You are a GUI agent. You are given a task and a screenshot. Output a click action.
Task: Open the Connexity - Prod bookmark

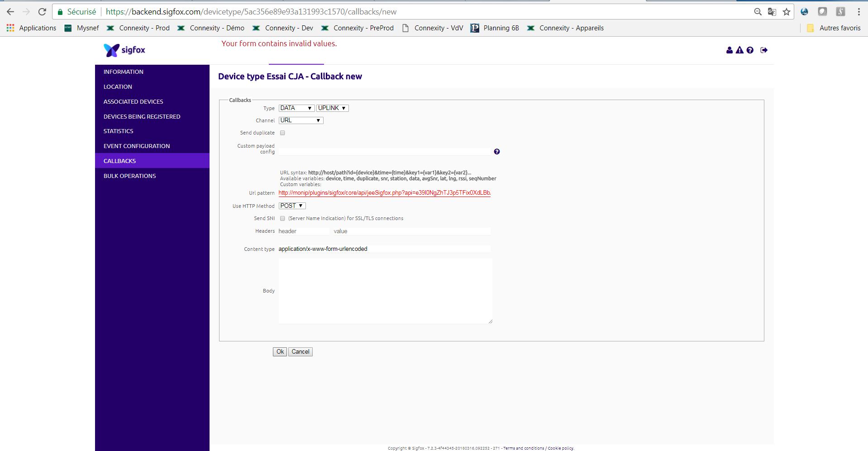(138, 28)
